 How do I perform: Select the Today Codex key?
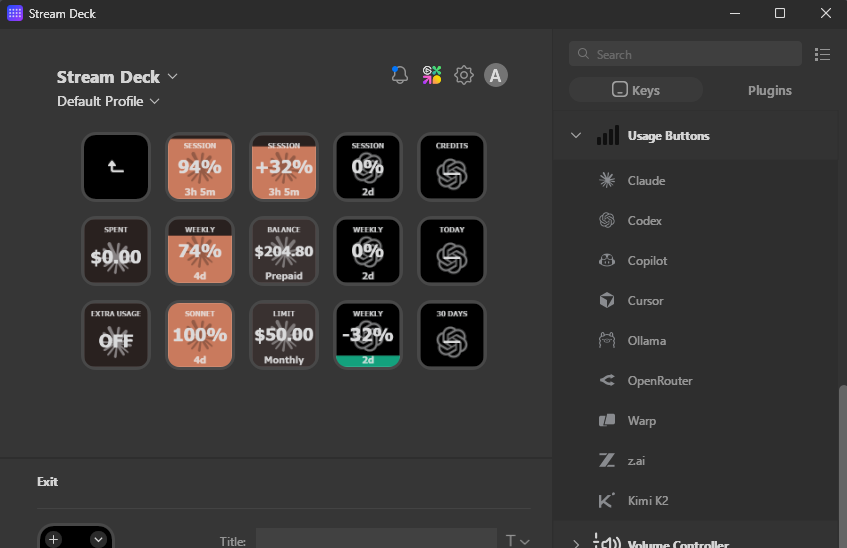[452, 251]
